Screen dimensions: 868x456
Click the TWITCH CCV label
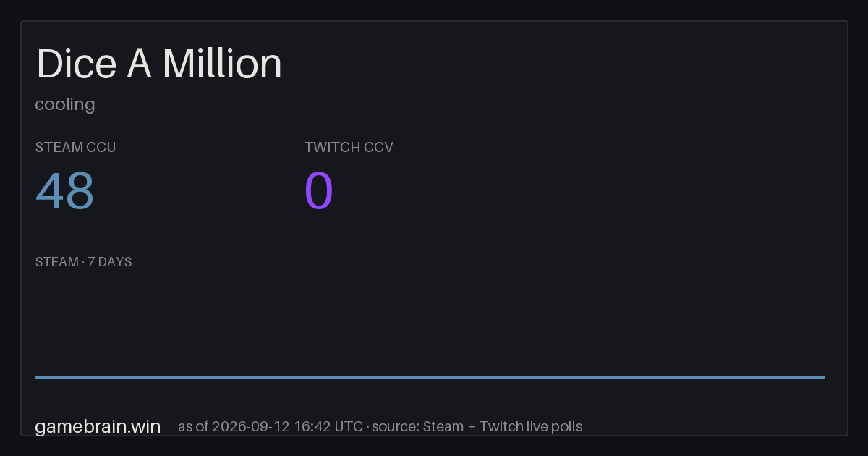click(349, 147)
